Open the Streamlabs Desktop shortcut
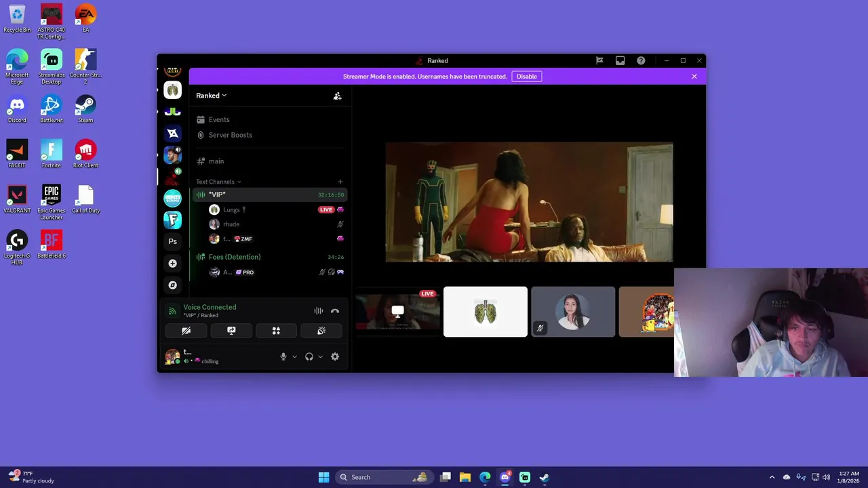Viewport: 868px width, 488px height. [x=52, y=67]
